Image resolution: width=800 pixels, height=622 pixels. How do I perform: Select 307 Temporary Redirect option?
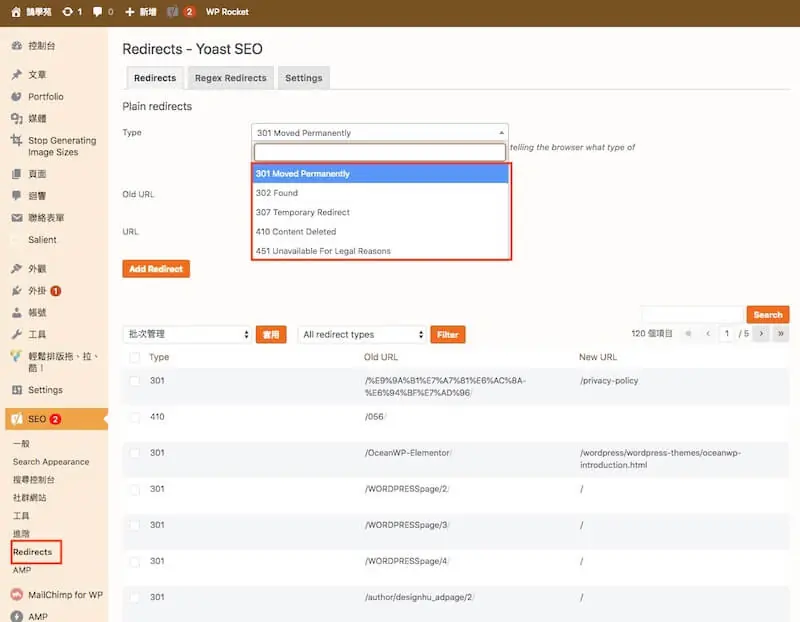click(x=381, y=212)
